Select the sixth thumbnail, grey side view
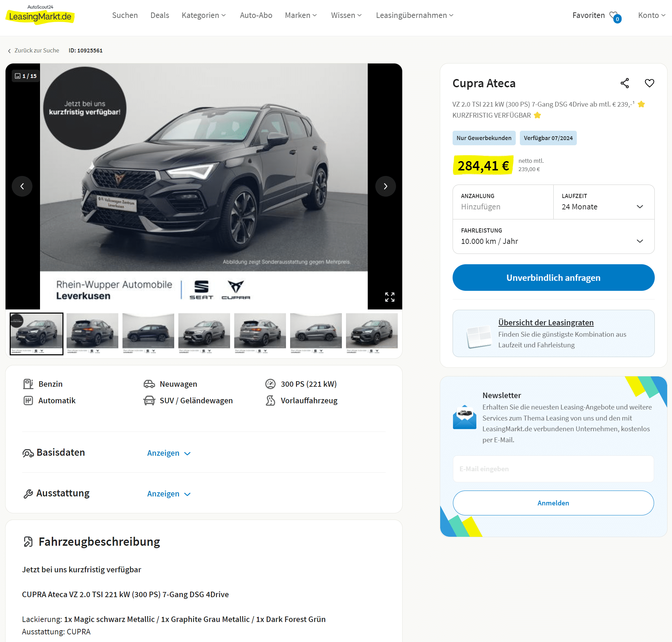The width and height of the screenshot is (672, 642). pyautogui.click(x=316, y=334)
